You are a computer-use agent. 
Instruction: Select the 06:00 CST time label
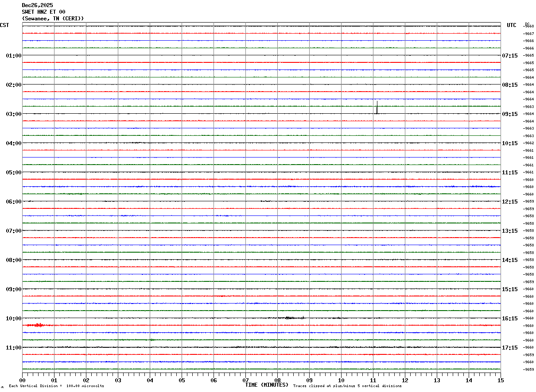click(x=13, y=202)
